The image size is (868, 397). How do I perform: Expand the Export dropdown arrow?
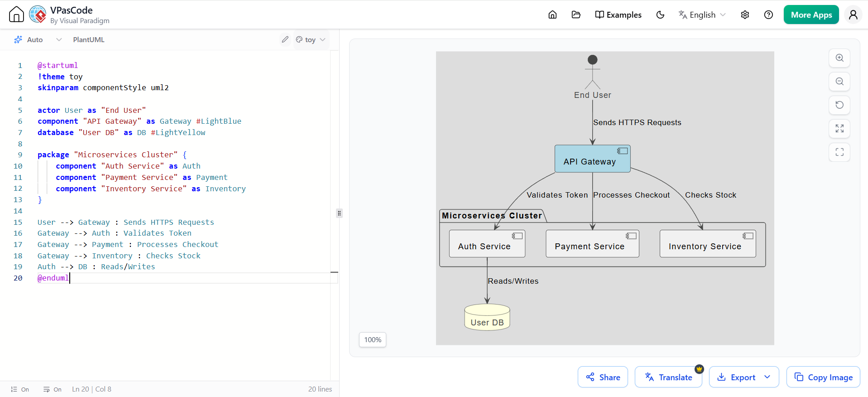point(767,377)
